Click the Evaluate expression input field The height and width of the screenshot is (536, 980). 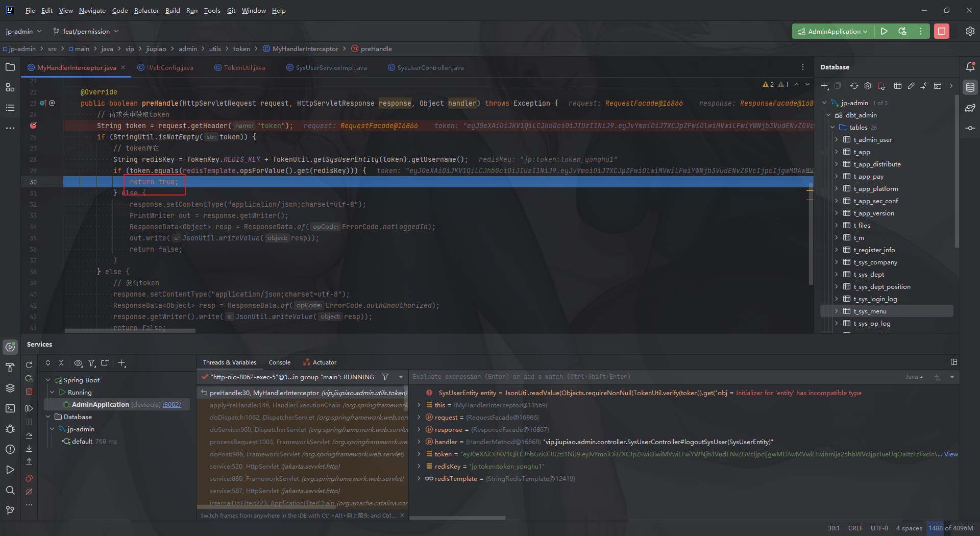656,377
